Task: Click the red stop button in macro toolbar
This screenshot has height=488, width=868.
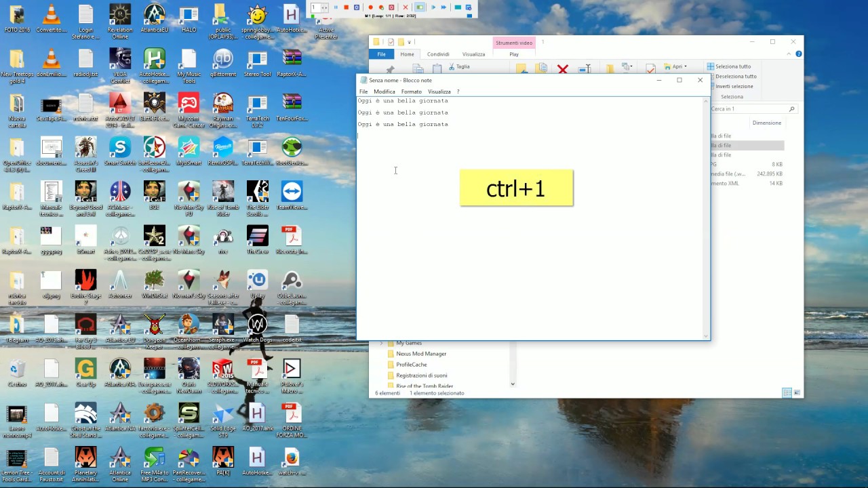Action: (347, 7)
